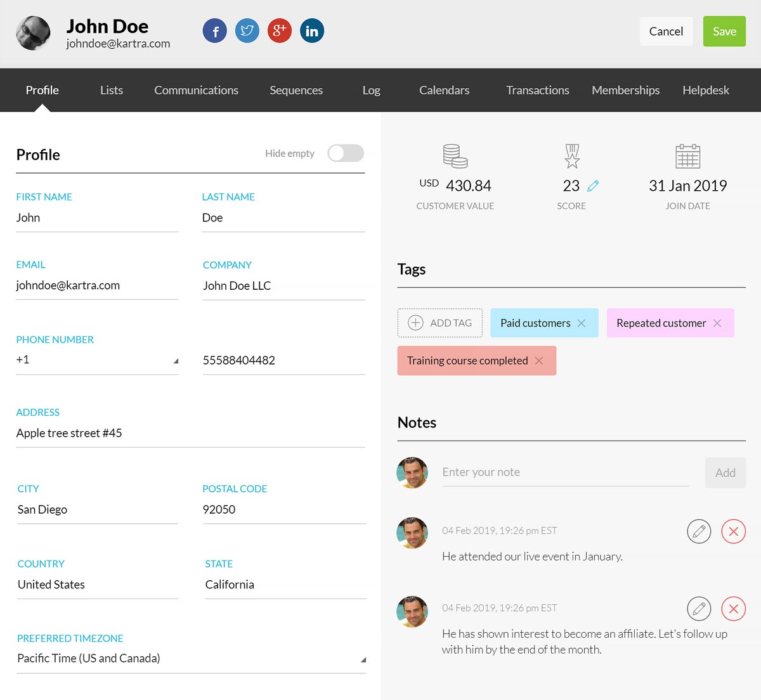Open the LinkedIn social icon
The image size is (761, 700).
point(312,31)
